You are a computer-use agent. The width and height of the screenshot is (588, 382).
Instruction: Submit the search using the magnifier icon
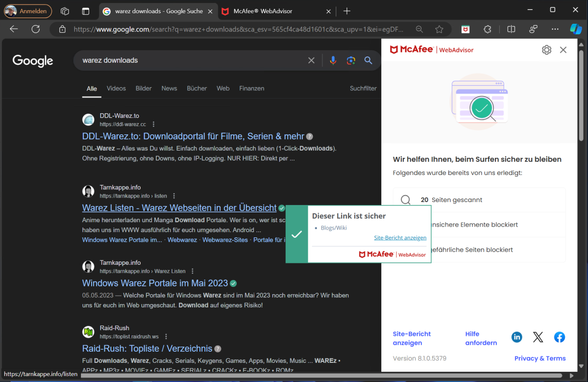pos(368,60)
